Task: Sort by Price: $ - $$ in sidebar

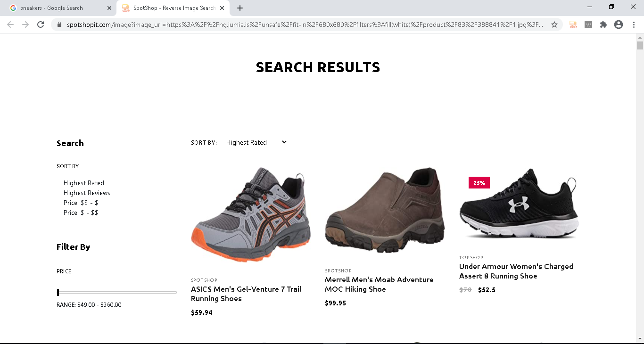Action: click(x=81, y=213)
